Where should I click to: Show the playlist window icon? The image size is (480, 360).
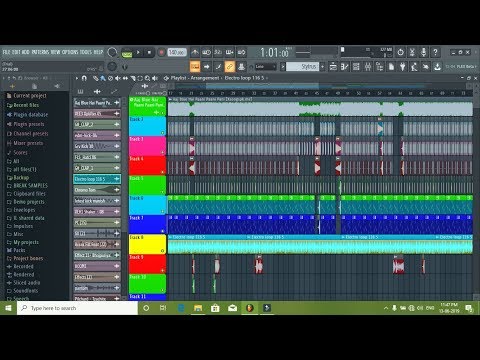tap(333, 67)
